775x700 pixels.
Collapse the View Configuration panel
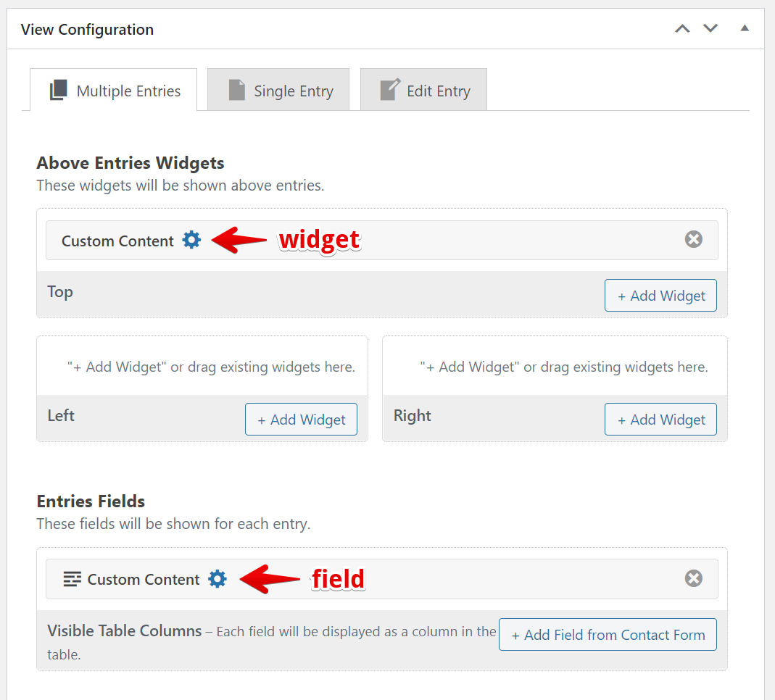click(x=744, y=29)
